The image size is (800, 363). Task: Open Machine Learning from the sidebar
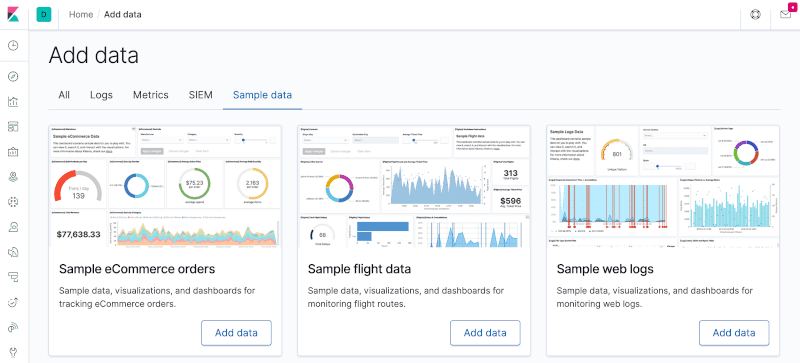(13, 202)
